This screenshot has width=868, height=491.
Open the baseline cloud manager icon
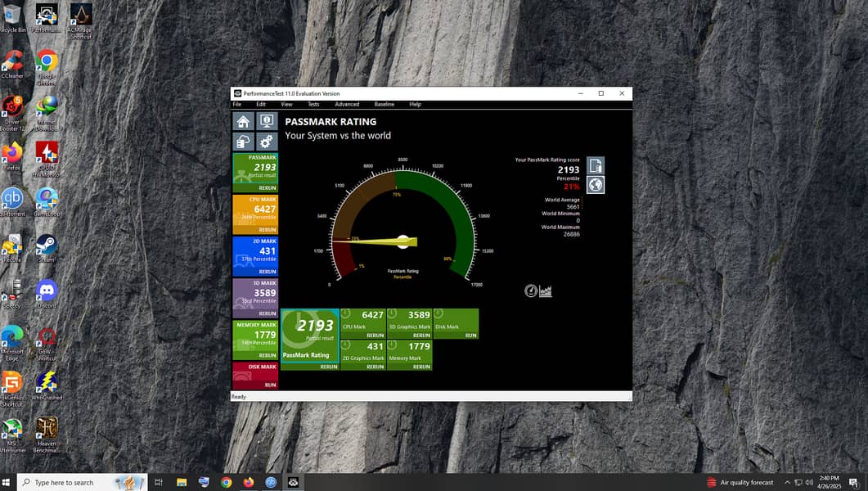[x=243, y=142]
